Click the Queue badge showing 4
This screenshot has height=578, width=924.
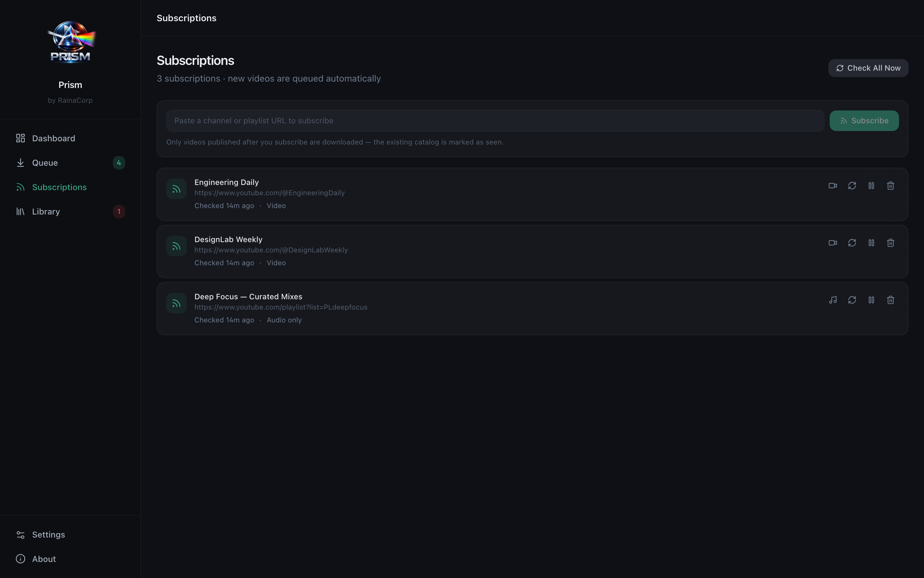pos(119,163)
